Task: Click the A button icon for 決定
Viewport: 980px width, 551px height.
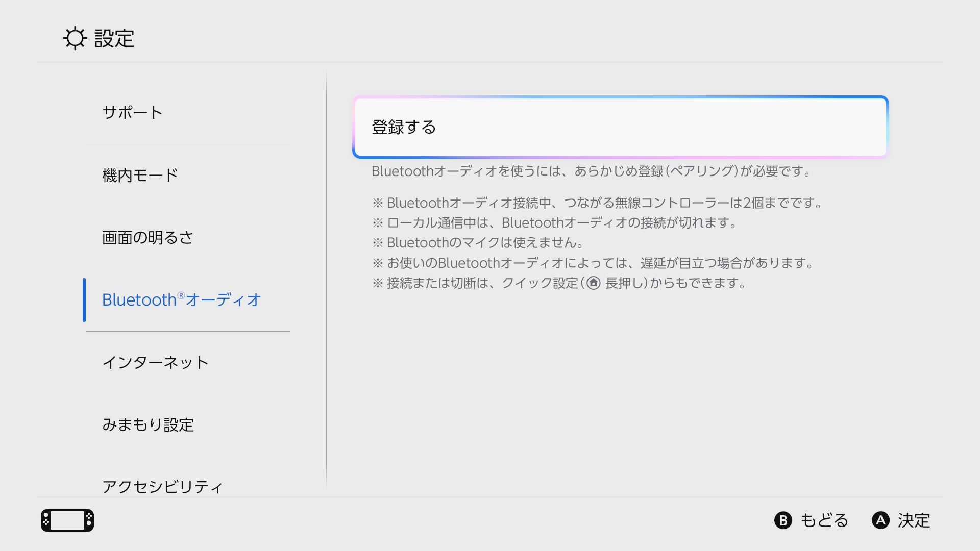Action: click(880, 520)
